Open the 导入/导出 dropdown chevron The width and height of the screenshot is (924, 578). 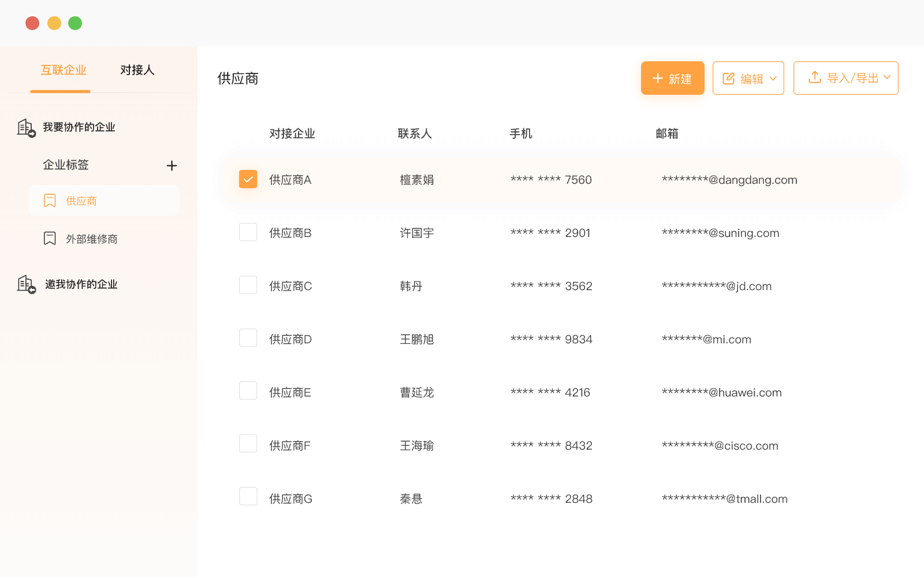(886, 77)
